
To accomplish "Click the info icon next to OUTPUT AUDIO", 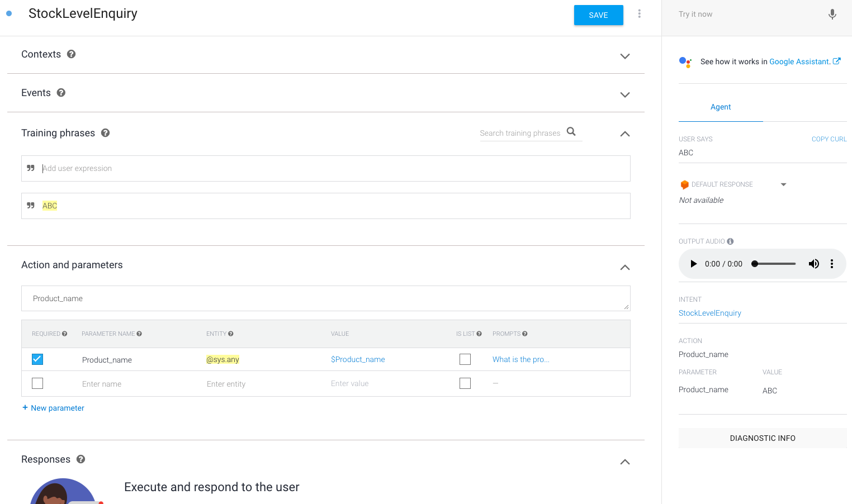I will click(x=730, y=241).
